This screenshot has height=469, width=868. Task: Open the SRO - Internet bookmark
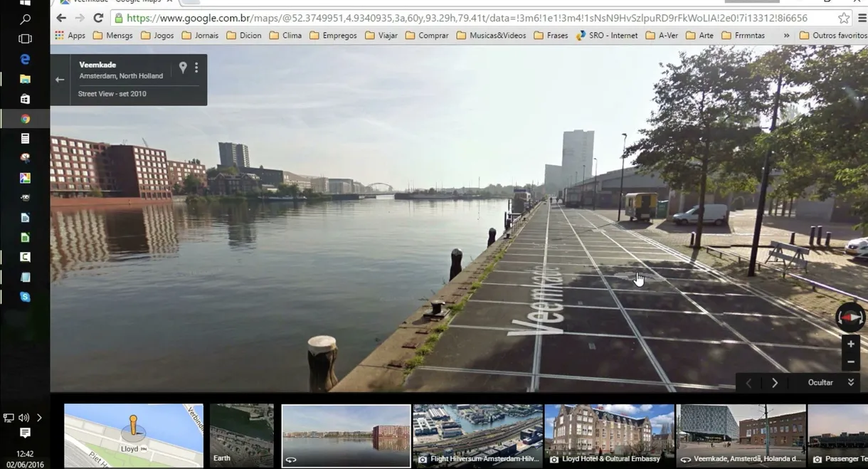607,35
